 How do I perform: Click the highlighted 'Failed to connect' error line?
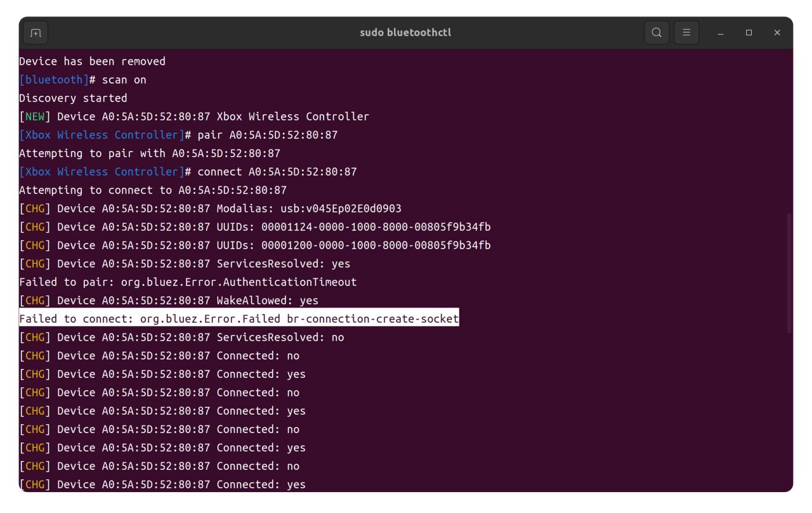click(x=239, y=319)
